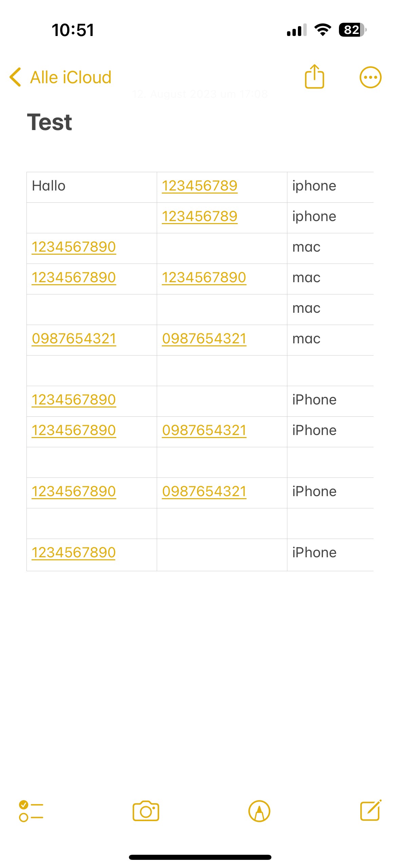
Task: Tap the back chevron arrow
Action: click(15, 77)
